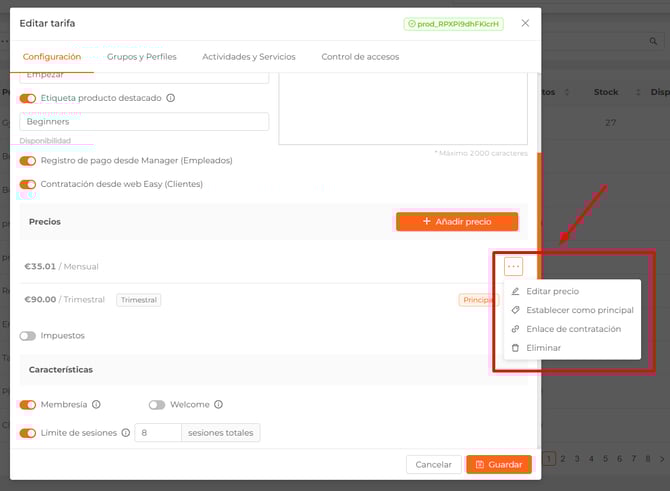Open the Control de accesos tab
Viewport: 670px width, 491px height.
coord(359,57)
